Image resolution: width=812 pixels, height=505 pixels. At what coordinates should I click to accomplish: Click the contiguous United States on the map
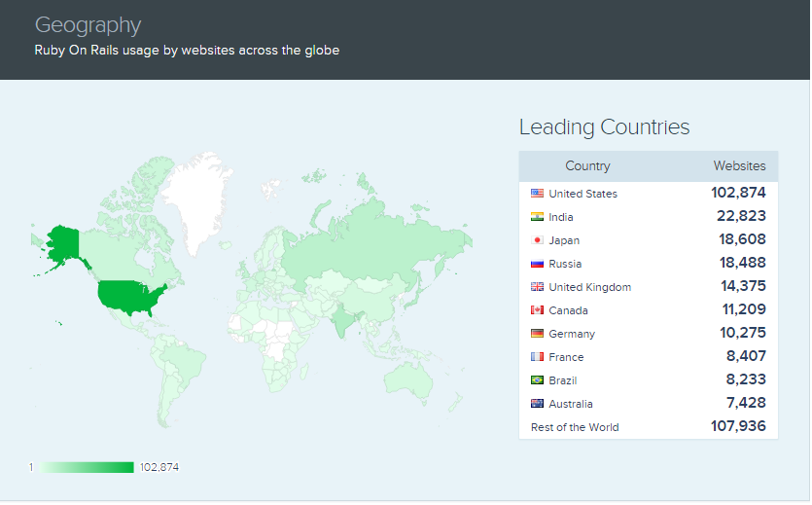(x=129, y=296)
